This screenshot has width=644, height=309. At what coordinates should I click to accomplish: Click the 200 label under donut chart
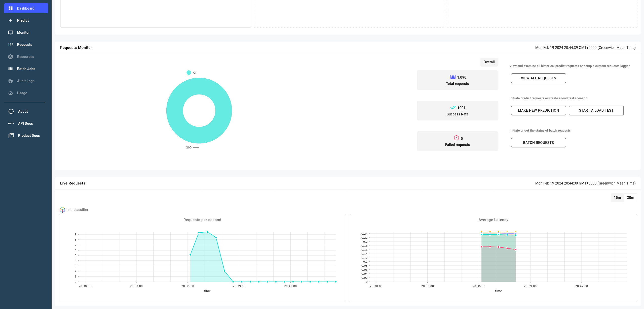(x=189, y=147)
